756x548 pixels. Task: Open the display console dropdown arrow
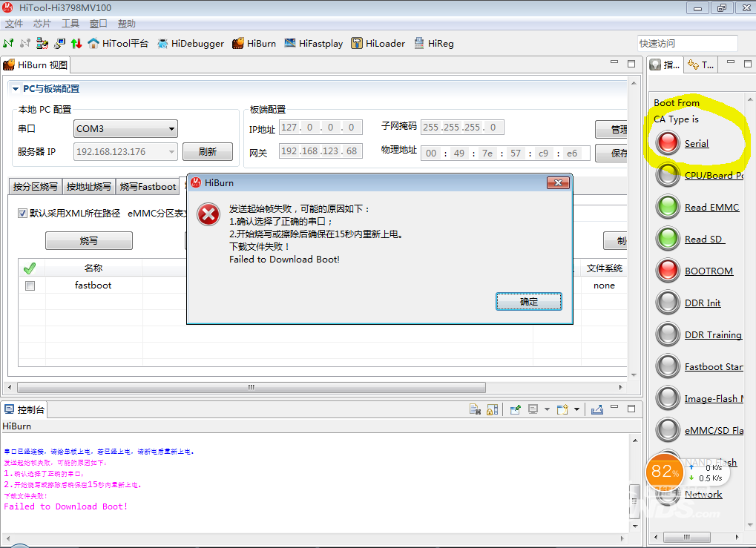[x=547, y=409]
